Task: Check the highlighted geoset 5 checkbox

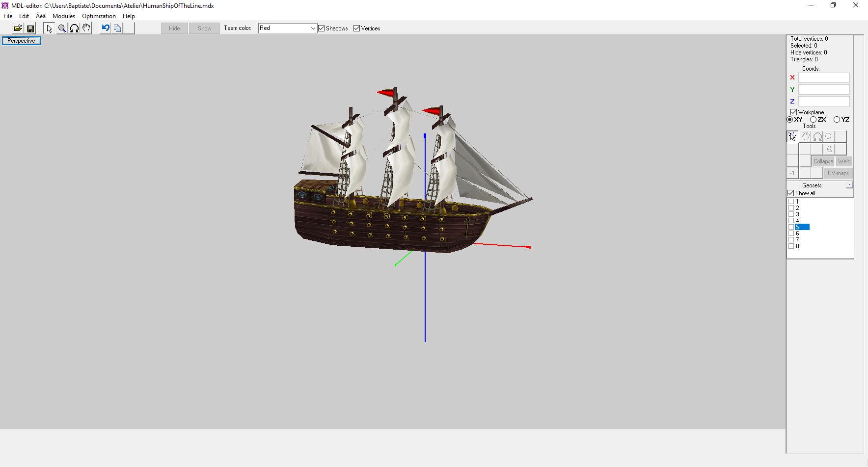Action: (x=791, y=227)
